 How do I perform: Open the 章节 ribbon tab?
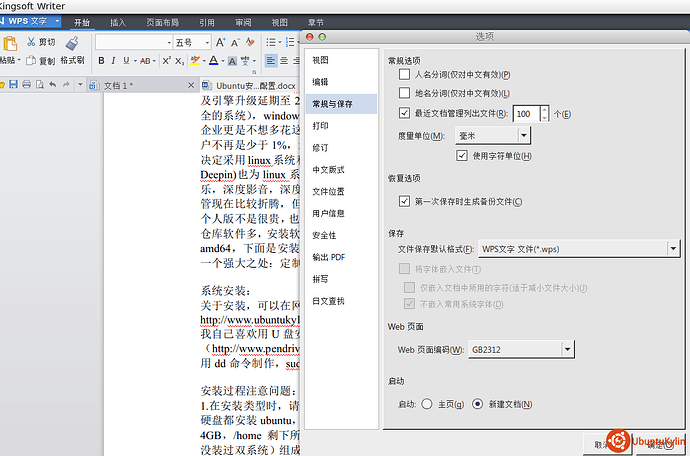[x=316, y=22]
